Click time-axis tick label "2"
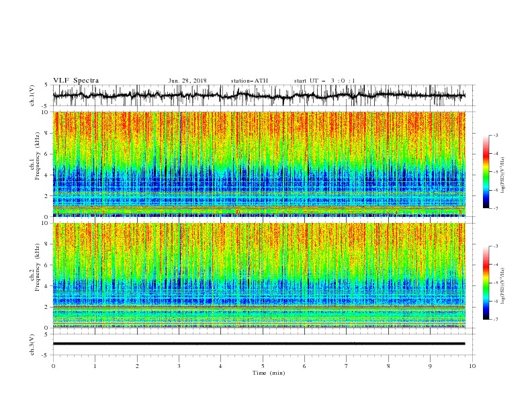The image size is (532, 411). coord(137,366)
